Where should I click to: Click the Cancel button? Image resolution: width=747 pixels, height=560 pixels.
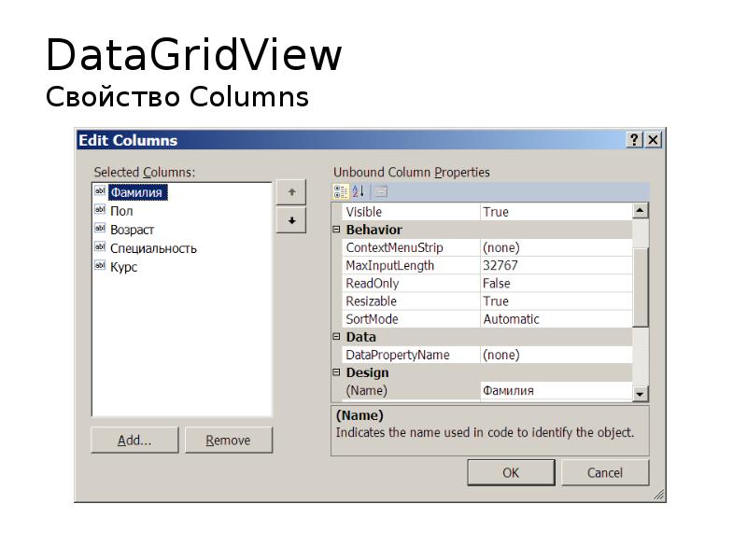coord(605,472)
